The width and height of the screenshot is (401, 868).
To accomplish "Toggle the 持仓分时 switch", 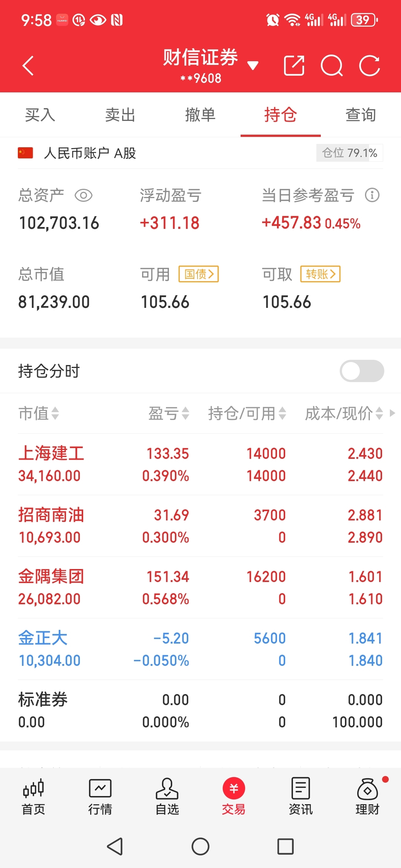I will click(362, 371).
